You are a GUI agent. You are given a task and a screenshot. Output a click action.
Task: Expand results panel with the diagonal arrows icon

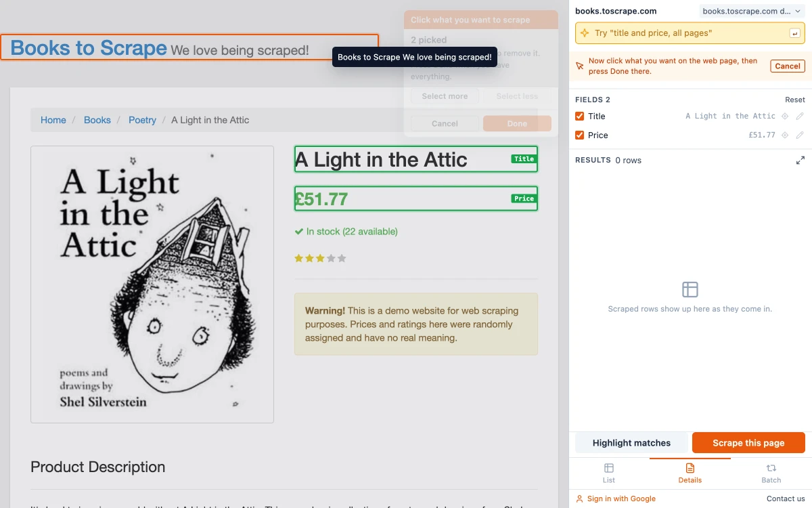[800, 161]
